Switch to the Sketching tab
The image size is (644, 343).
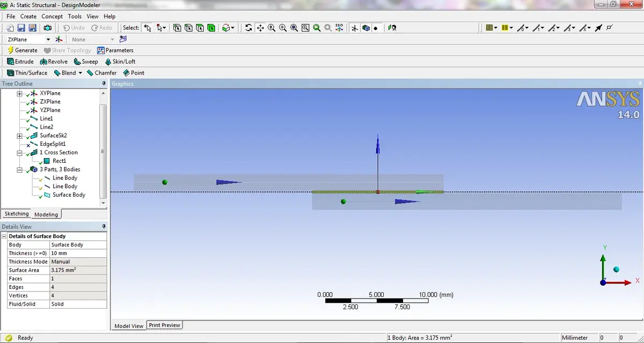coord(16,214)
